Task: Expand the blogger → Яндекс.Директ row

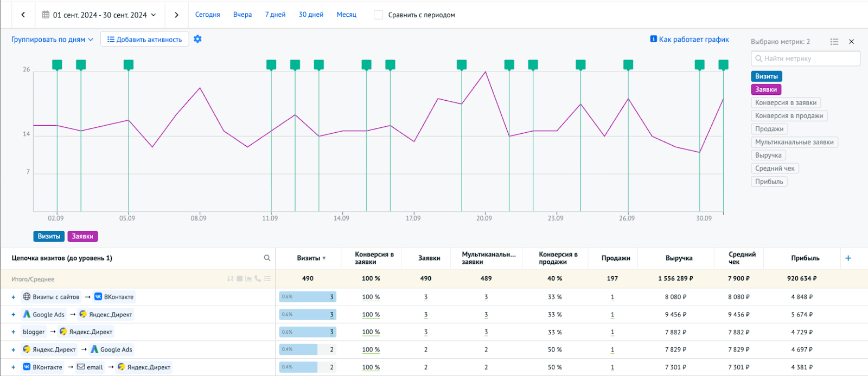Action: click(14, 332)
